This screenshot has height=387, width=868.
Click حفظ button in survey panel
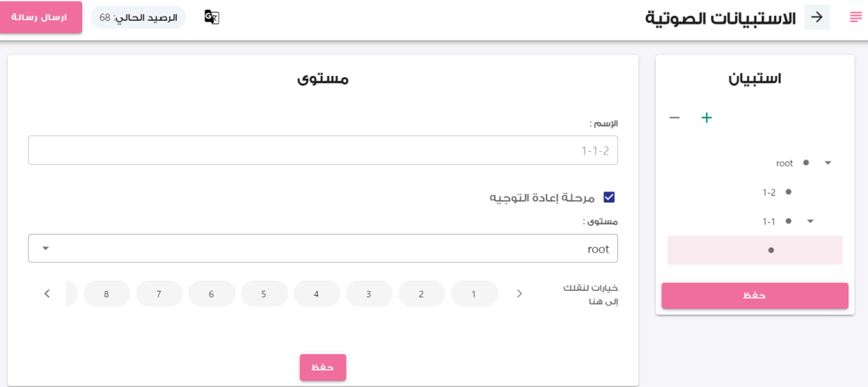pos(755,295)
